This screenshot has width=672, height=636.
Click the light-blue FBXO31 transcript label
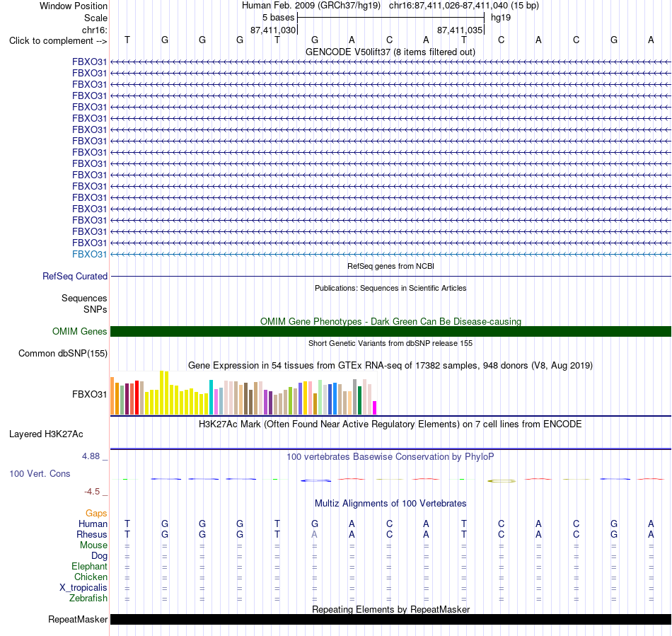(89, 254)
